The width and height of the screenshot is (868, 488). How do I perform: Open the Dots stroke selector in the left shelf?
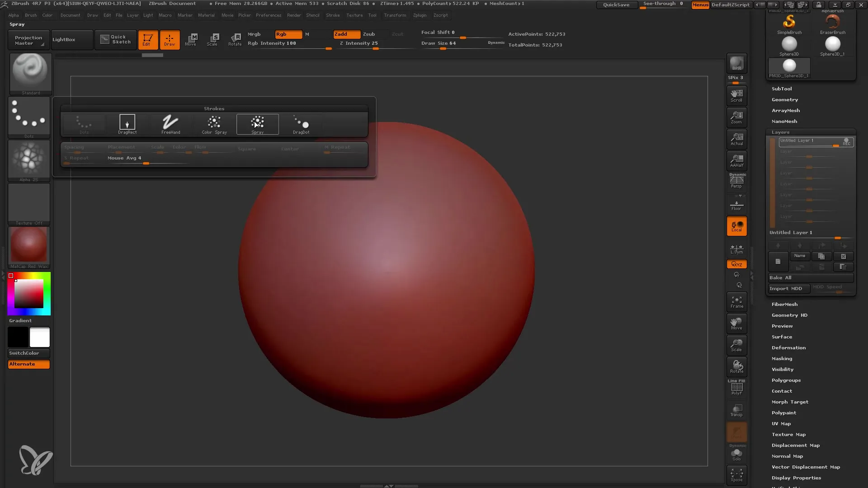[29, 117]
